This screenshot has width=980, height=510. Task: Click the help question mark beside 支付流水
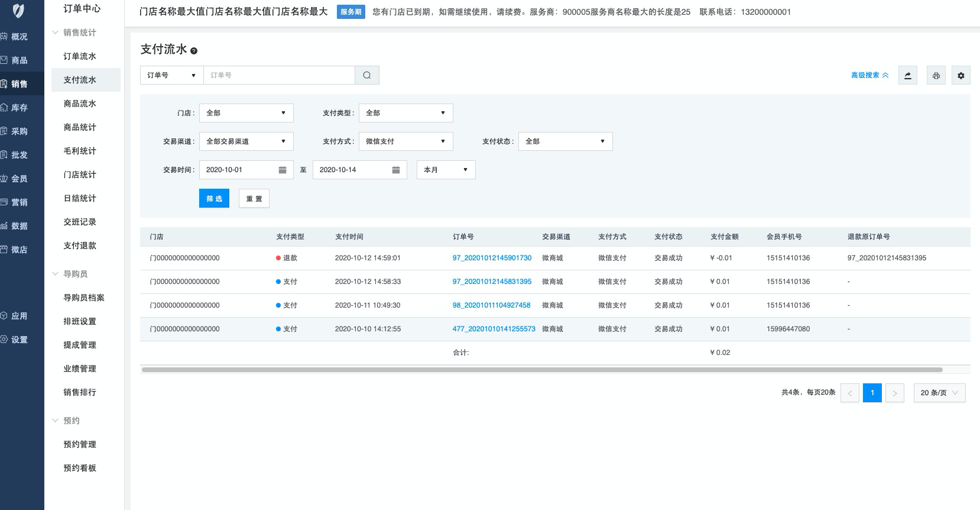[194, 51]
